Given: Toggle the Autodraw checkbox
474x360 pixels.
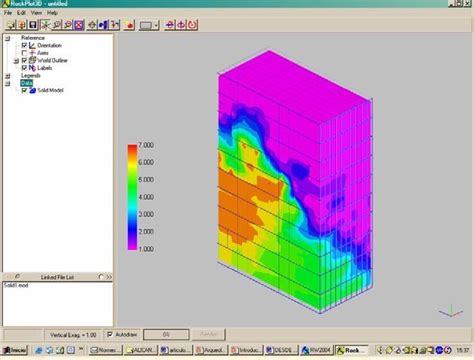Looking at the screenshot, I should click(x=110, y=334).
